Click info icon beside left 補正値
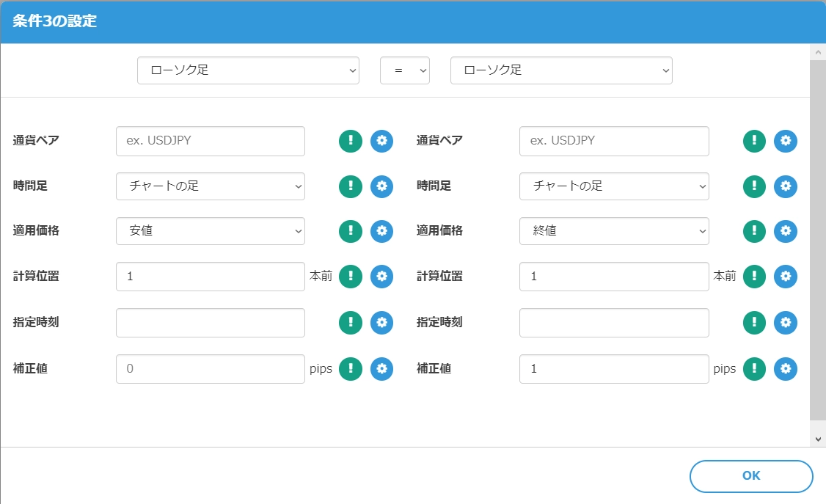The width and height of the screenshot is (826, 504). coord(350,369)
